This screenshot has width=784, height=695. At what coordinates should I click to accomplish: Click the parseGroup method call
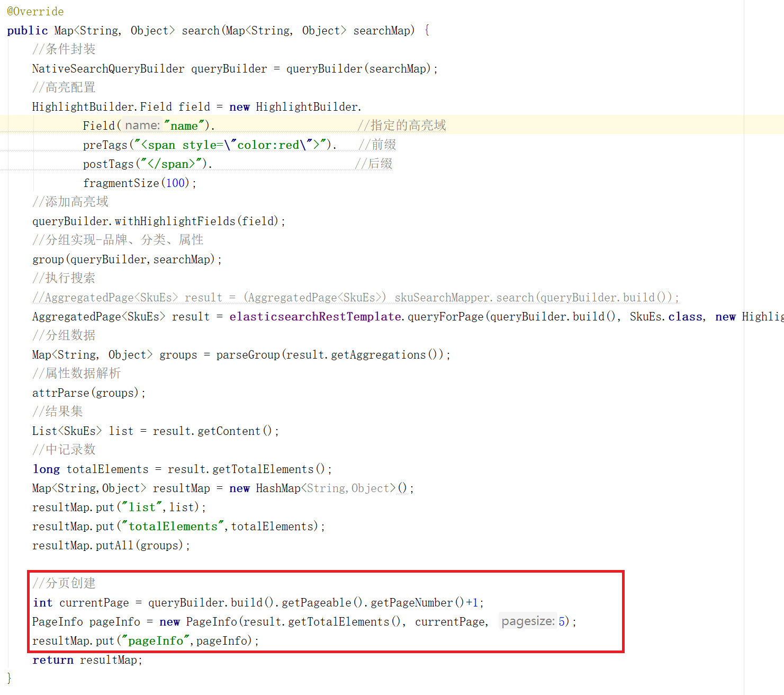click(x=248, y=355)
